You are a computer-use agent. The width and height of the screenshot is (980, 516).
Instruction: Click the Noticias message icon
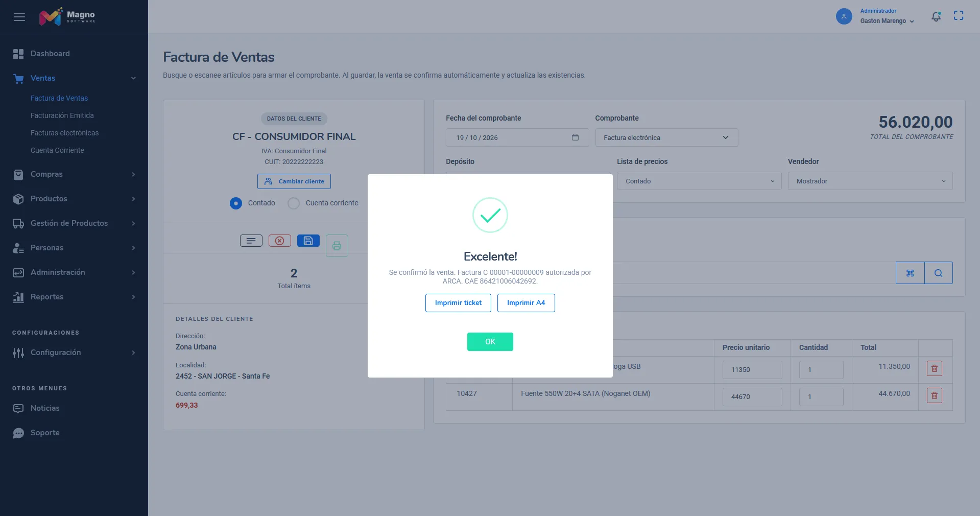(x=18, y=408)
